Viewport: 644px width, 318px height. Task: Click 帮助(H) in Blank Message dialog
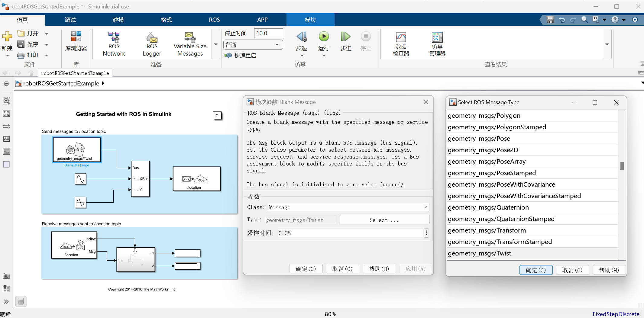point(379,268)
